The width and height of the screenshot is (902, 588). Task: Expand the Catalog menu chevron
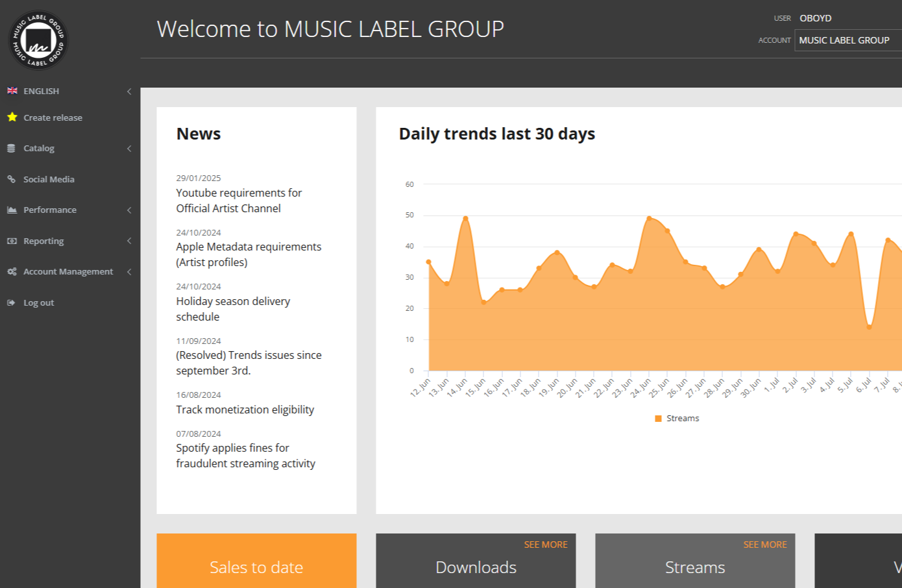click(129, 148)
